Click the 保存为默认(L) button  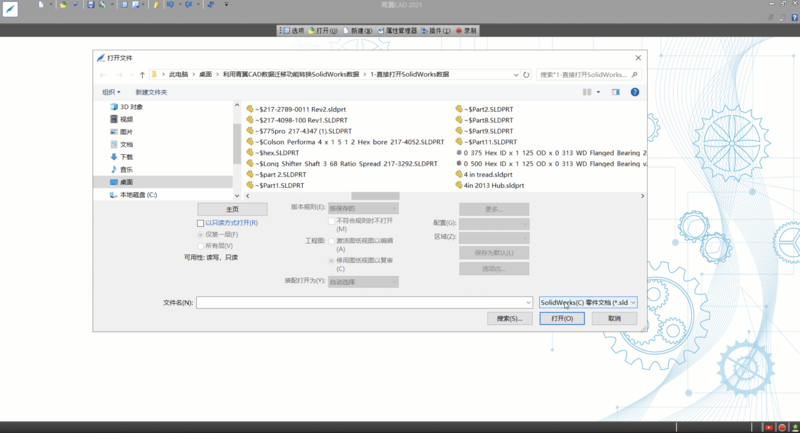click(x=494, y=252)
